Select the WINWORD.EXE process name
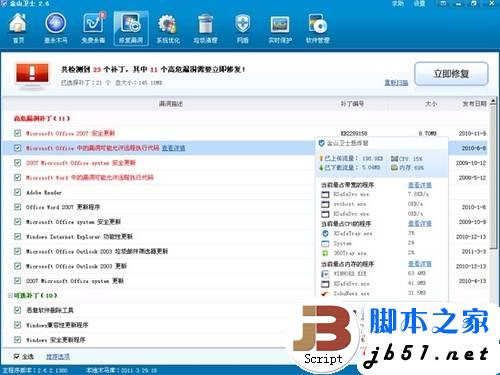500x375 pixels. click(x=350, y=274)
